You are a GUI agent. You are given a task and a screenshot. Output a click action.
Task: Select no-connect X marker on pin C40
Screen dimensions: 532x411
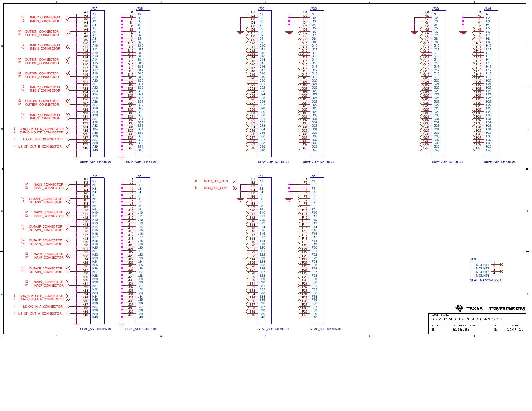point(247,148)
